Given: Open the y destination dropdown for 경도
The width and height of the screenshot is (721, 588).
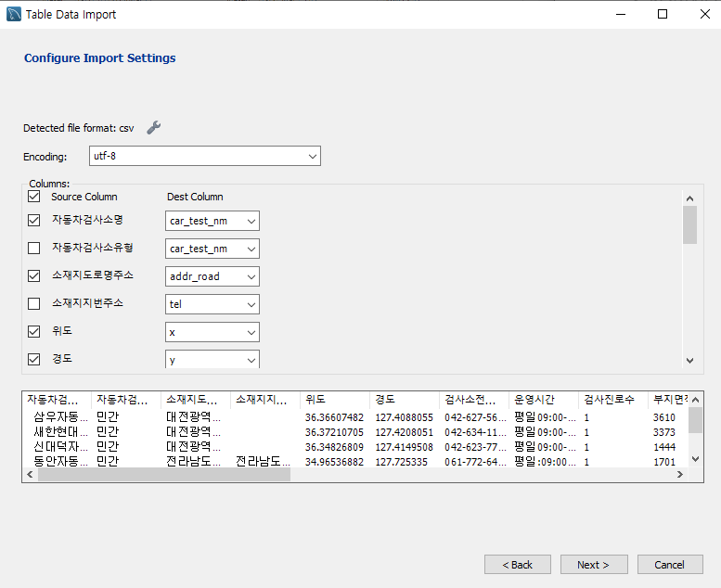Looking at the screenshot, I should pyautogui.click(x=212, y=360).
